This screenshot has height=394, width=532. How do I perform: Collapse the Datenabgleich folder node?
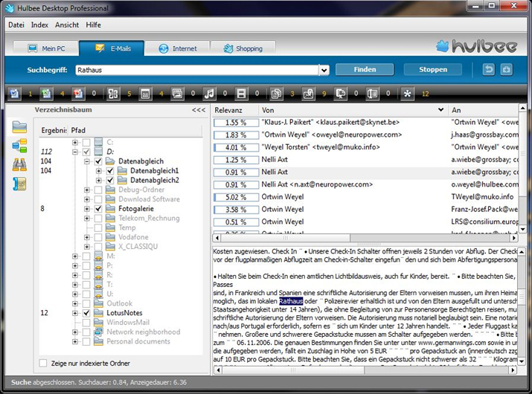click(x=87, y=161)
